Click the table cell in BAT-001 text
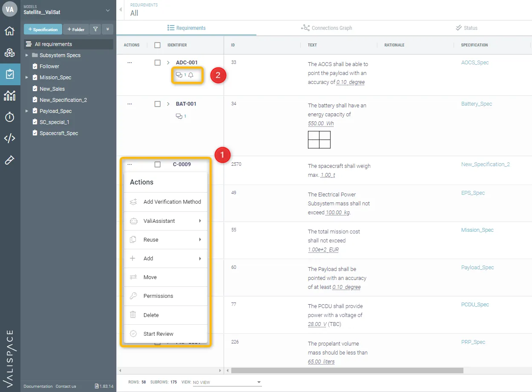 coord(319,140)
